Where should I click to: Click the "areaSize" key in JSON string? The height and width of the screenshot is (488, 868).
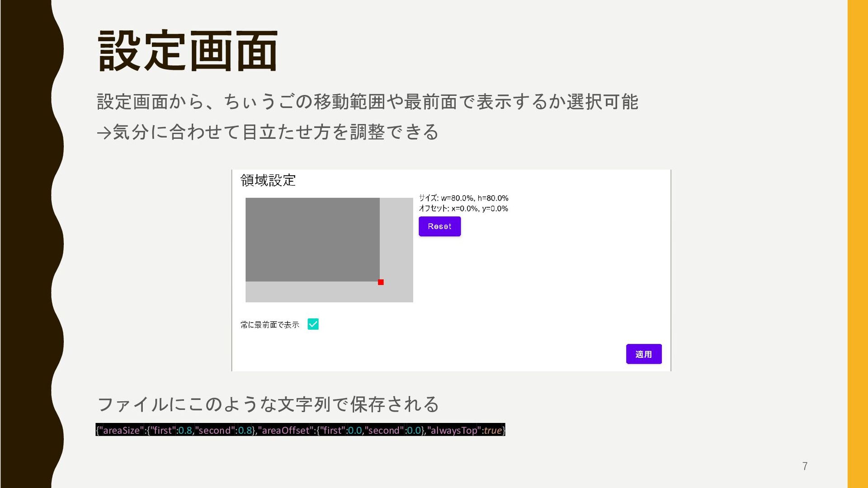click(x=121, y=430)
